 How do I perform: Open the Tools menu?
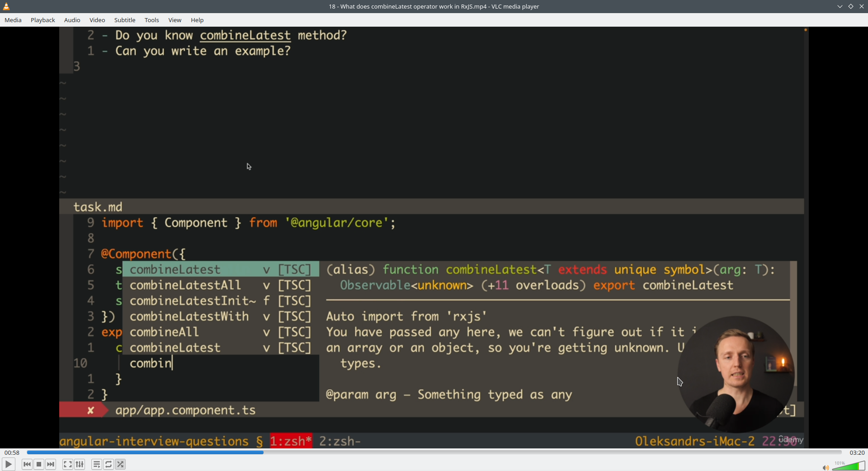[151, 20]
